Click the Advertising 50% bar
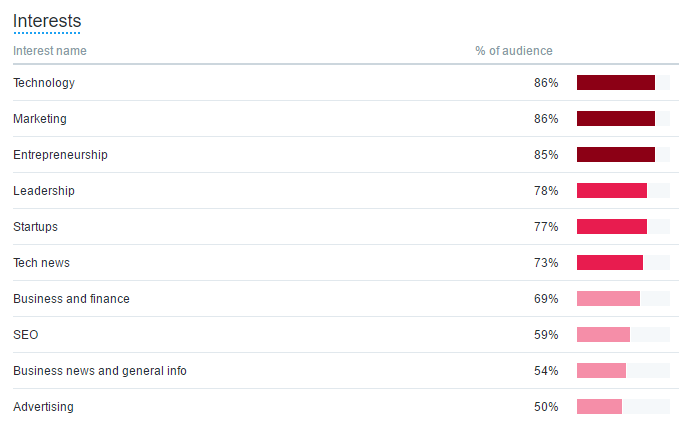 tap(599, 407)
